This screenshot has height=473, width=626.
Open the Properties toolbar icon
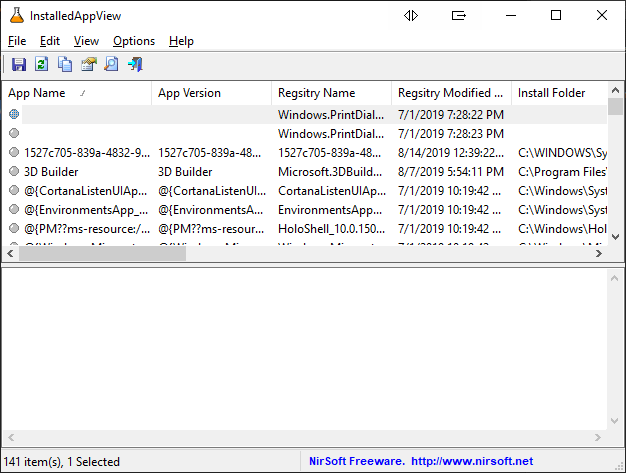pos(89,64)
